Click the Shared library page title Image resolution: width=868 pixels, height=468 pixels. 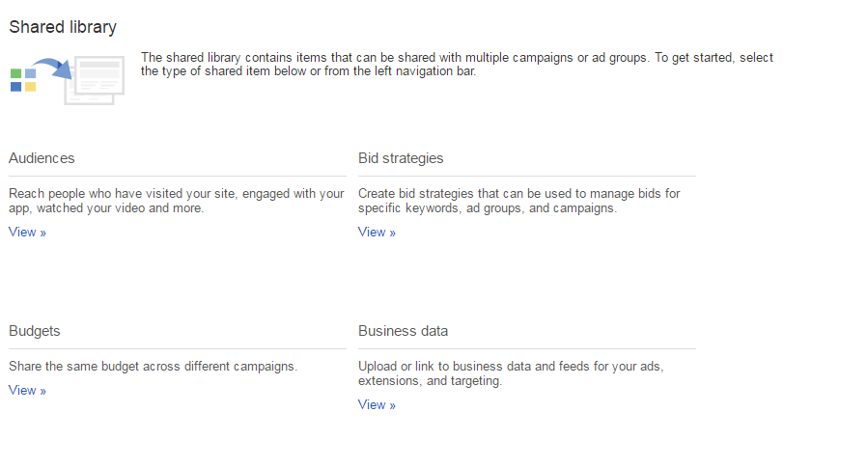coord(63,27)
